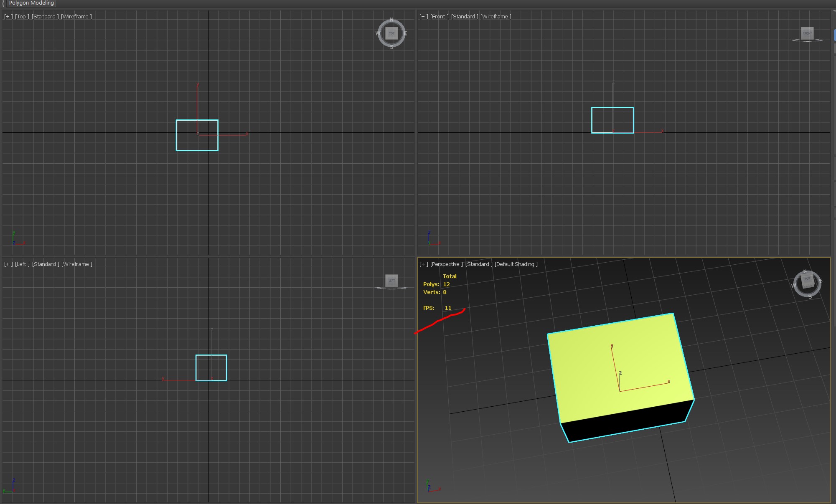The image size is (836, 504).
Task: Click the FRONT face of the Front viewport ViewCube
Action: pos(807,33)
